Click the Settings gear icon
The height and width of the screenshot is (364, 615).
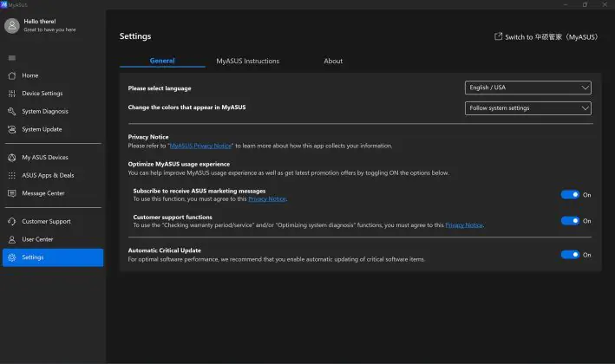coord(12,257)
